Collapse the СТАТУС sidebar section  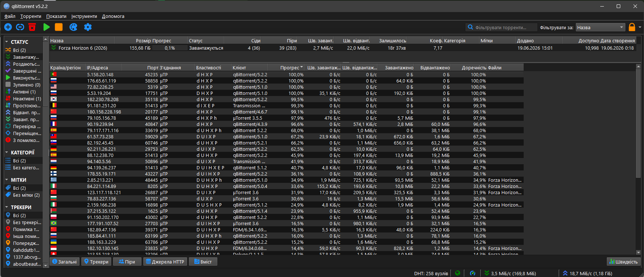click(x=7, y=42)
